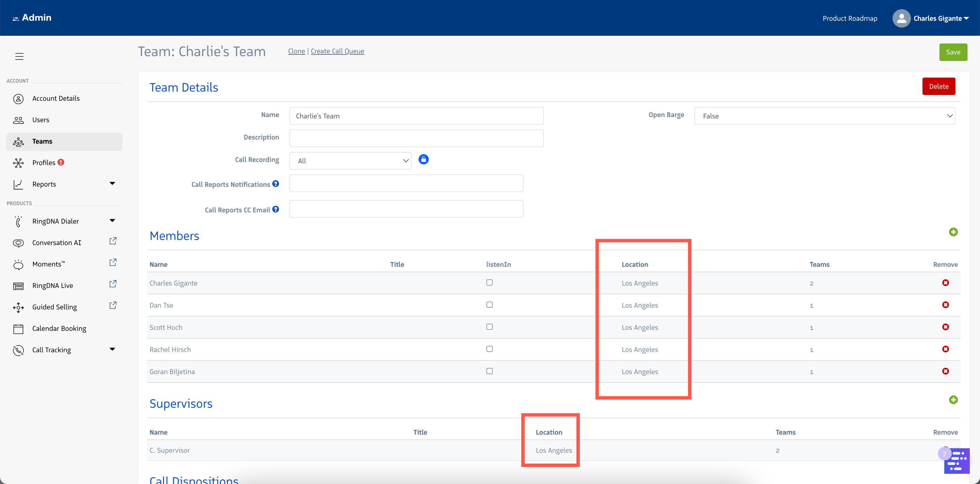Open Account Details in the sidebar

point(56,99)
